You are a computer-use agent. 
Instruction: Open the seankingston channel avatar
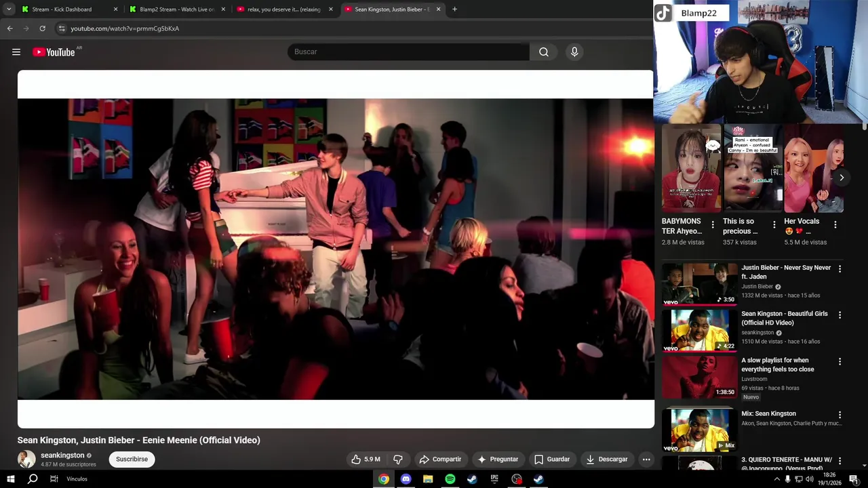pos(26,459)
